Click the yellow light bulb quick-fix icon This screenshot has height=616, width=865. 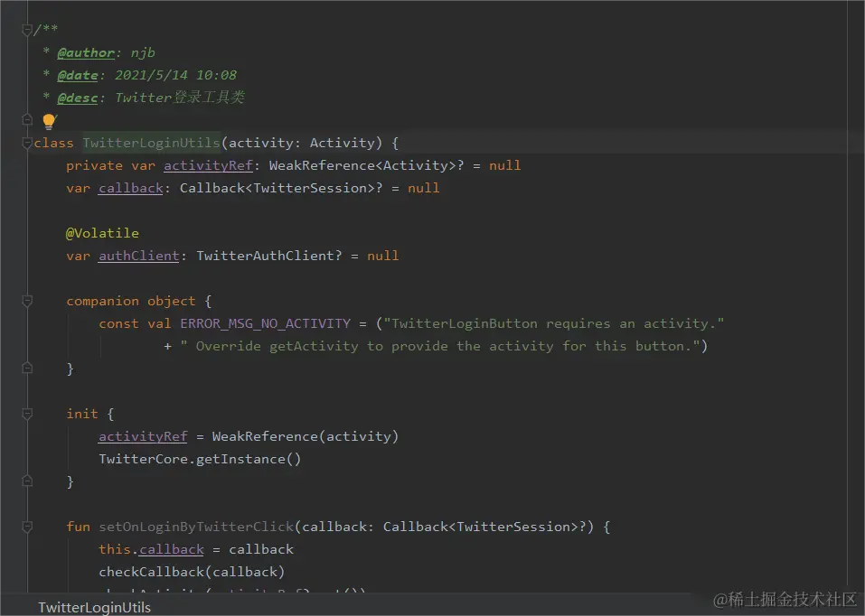[49, 121]
